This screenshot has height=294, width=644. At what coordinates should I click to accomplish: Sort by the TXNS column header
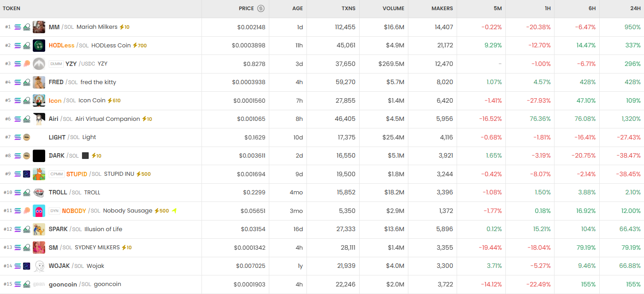click(x=349, y=8)
